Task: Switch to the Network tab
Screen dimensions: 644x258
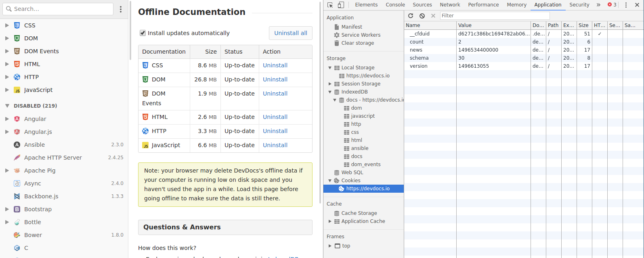Action: point(450,5)
